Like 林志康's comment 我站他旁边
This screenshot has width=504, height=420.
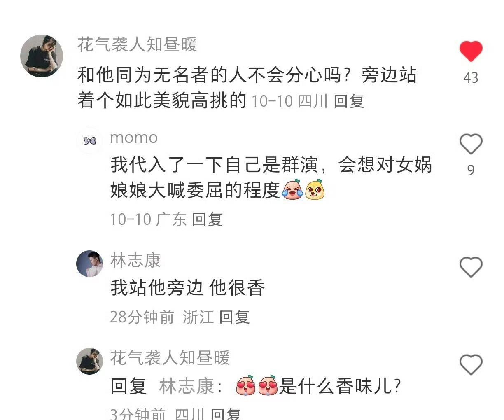tap(471, 267)
